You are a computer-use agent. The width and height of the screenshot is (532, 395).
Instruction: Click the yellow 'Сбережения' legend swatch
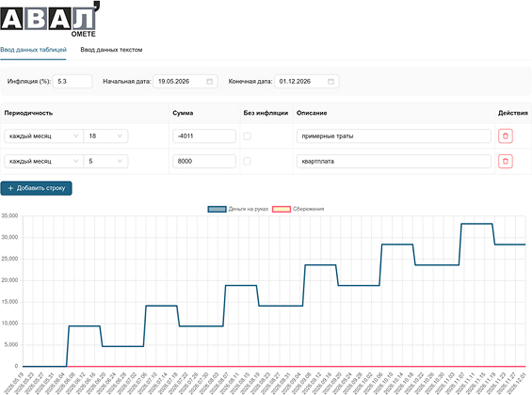(282, 209)
